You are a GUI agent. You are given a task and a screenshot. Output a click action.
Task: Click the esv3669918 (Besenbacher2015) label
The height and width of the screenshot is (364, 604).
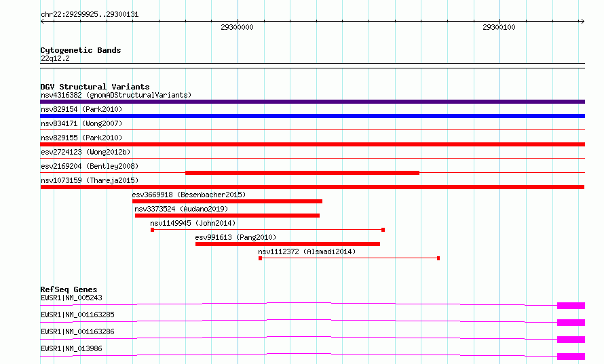[189, 195]
